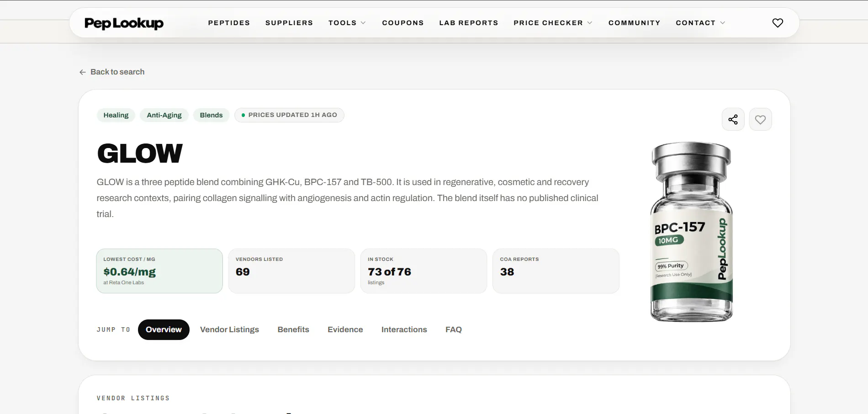Screen dimensions: 868x414
Task: Open the Peptides menu item
Action: (229, 23)
